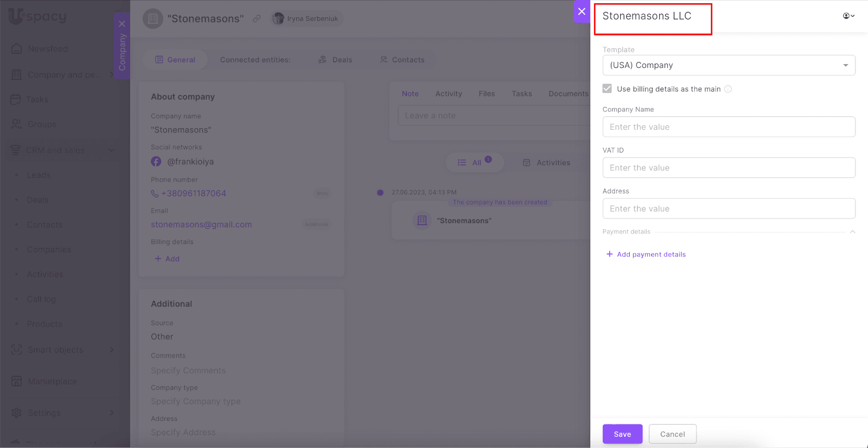The width and height of the screenshot is (868, 448).
Task: Open the Template dropdown (USA) Company
Action: pos(729,65)
